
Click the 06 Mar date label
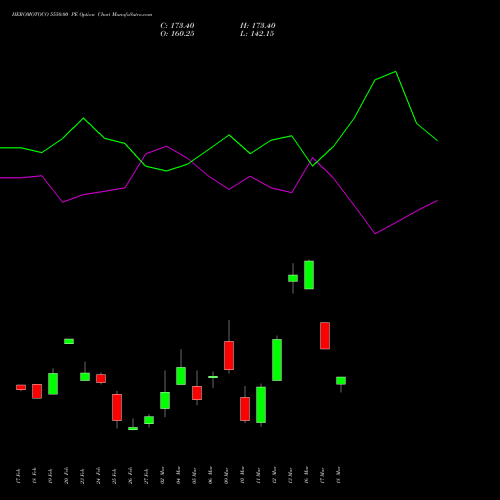click(x=210, y=475)
